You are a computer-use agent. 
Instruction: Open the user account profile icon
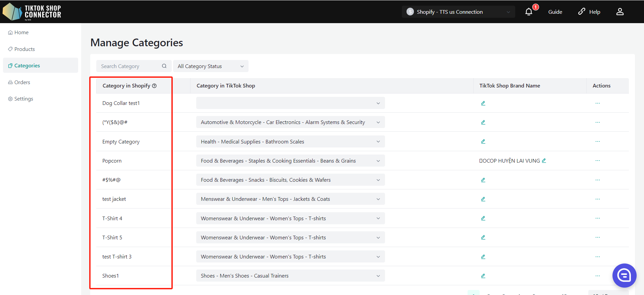(620, 12)
